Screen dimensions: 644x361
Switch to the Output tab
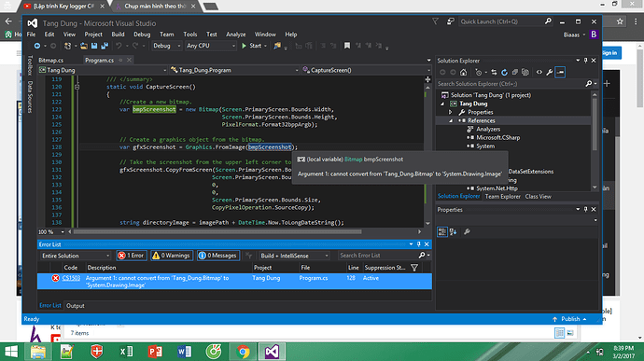76,306
